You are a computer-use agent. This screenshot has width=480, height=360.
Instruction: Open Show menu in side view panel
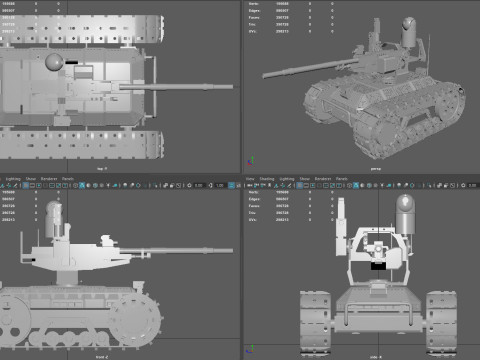coord(304,179)
